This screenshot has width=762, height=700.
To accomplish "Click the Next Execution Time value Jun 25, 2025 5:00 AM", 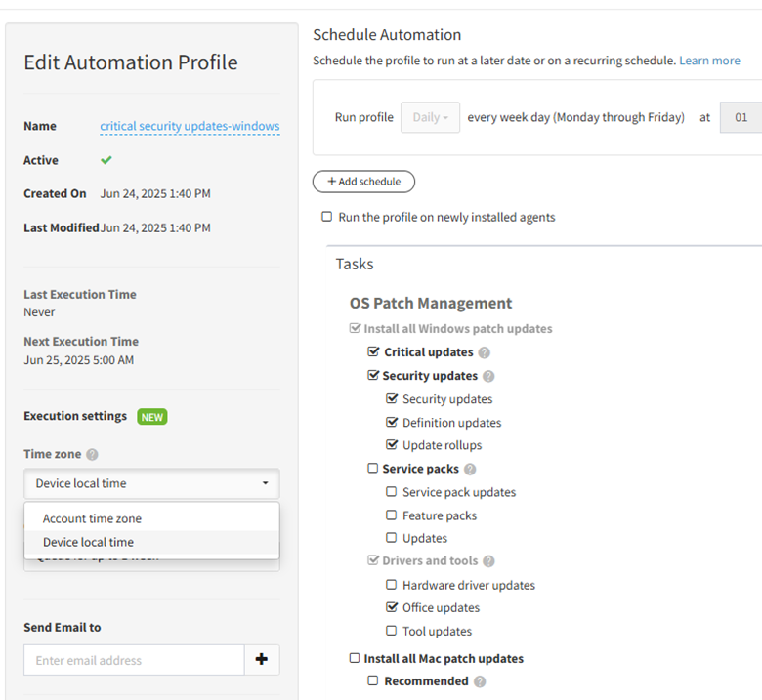I will point(79,360).
